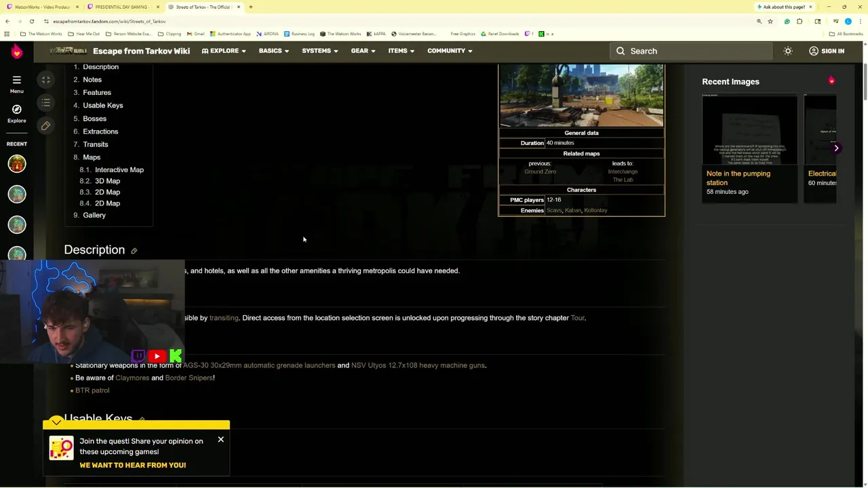
Task: Close the survey popup with X
Action: (x=220, y=440)
